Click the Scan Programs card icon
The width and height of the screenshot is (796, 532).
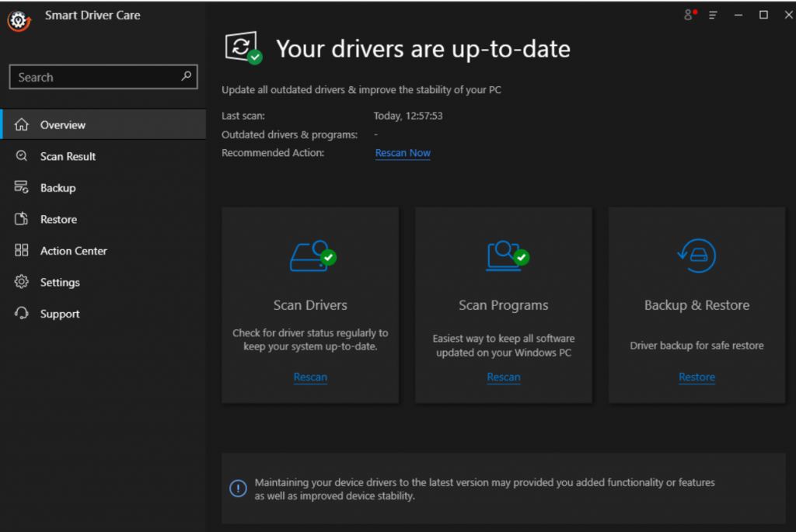[x=507, y=256]
